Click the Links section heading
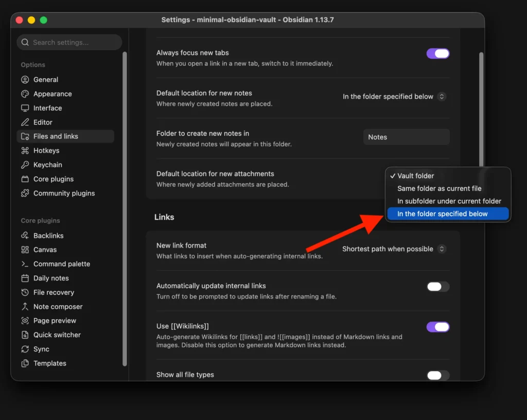This screenshot has width=527, height=420. click(x=164, y=217)
